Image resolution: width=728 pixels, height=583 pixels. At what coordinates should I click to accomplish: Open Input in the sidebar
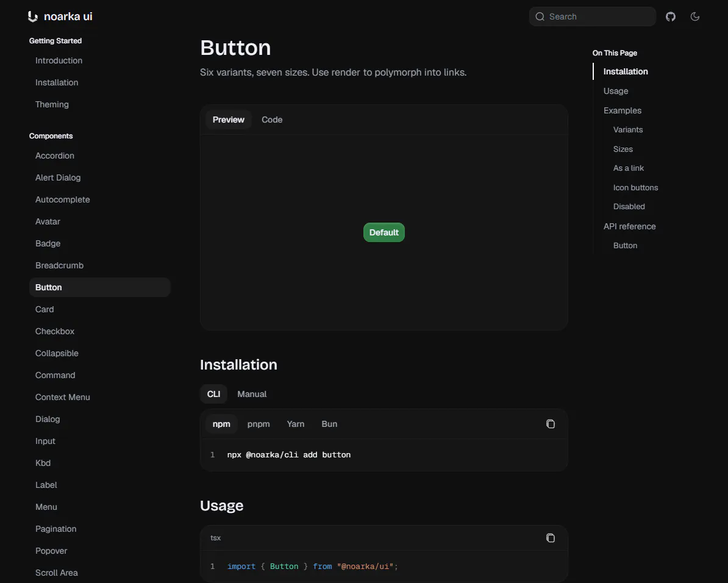pos(45,441)
